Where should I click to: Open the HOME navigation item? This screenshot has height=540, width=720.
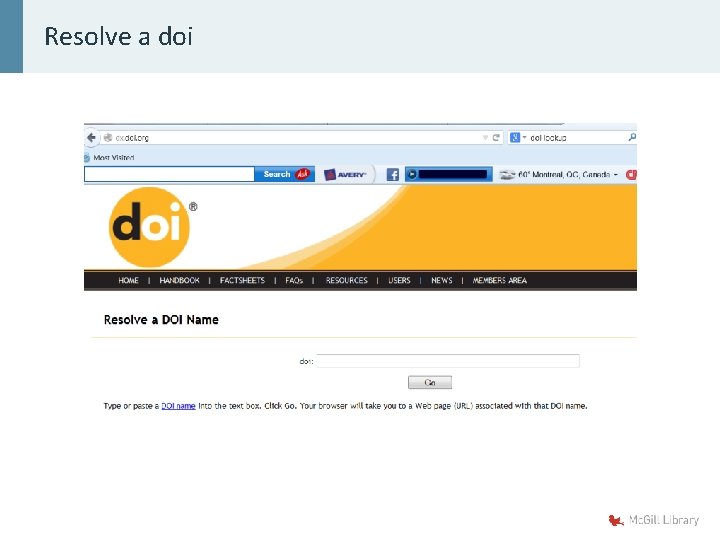[128, 280]
